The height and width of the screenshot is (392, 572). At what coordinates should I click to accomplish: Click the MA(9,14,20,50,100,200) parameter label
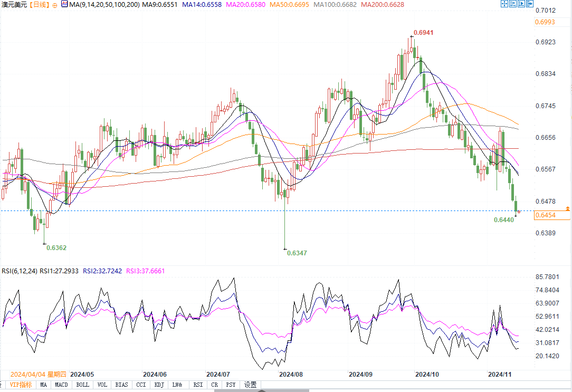point(104,5)
